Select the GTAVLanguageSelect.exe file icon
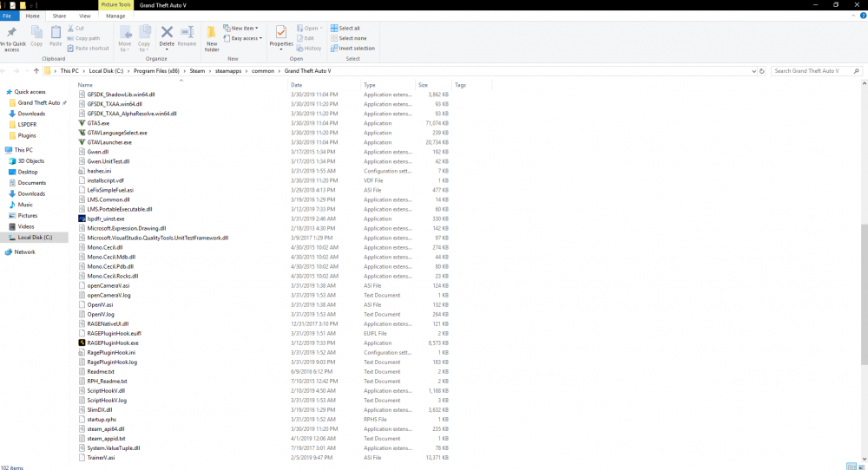The image size is (868, 470). click(82, 133)
